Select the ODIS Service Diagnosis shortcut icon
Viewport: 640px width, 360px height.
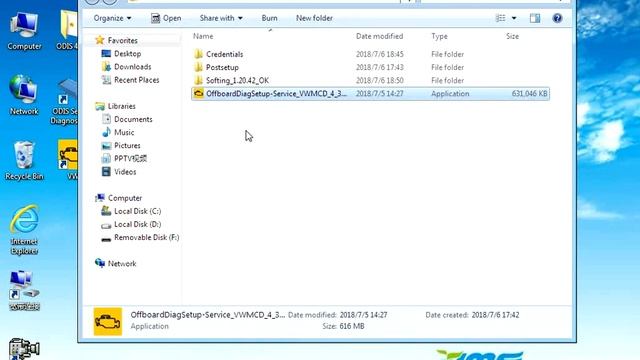(x=64, y=101)
